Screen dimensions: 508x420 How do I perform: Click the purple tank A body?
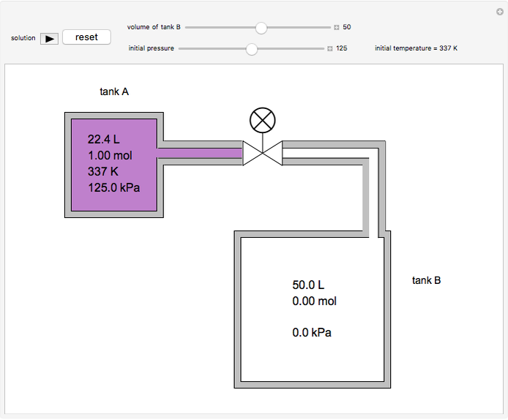(113, 164)
